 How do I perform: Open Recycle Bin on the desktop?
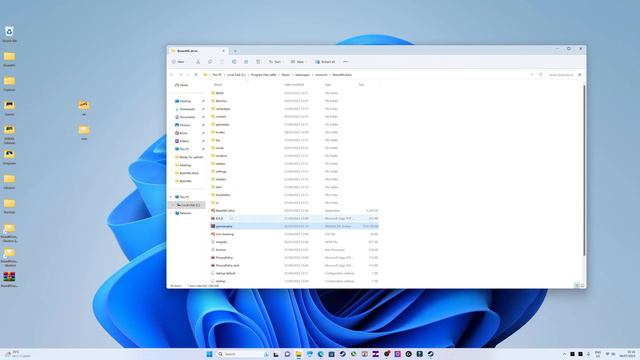tap(9, 34)
